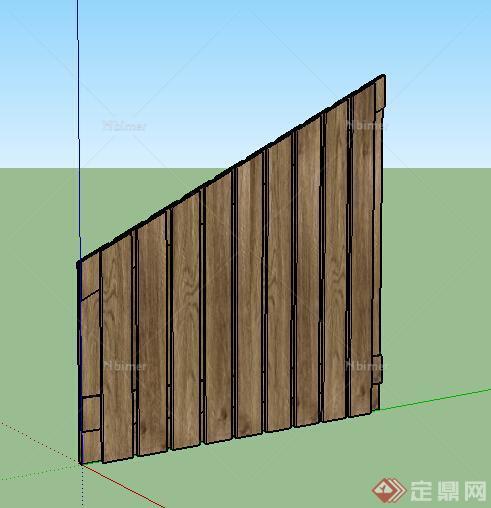This screenshot has height=508, width=491.
Task: Click the Nbimer watermark in the sky
Action: pos(124,126)
